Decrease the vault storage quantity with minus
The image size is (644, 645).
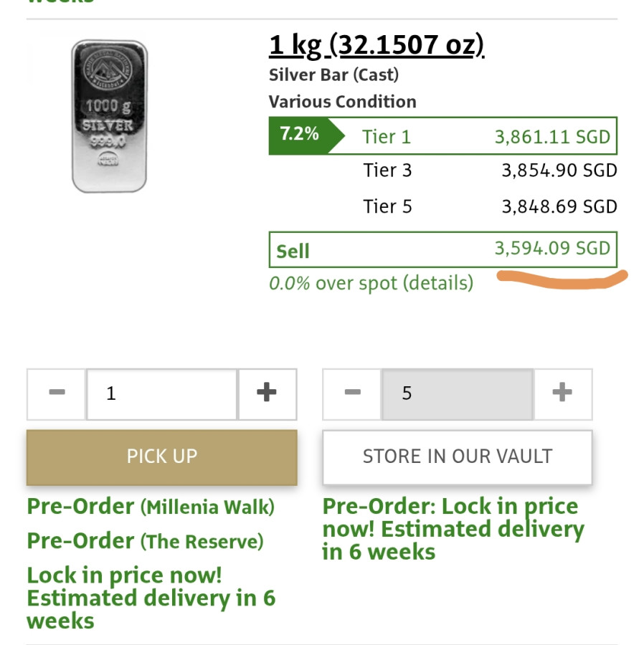click(x=352, y=393)
